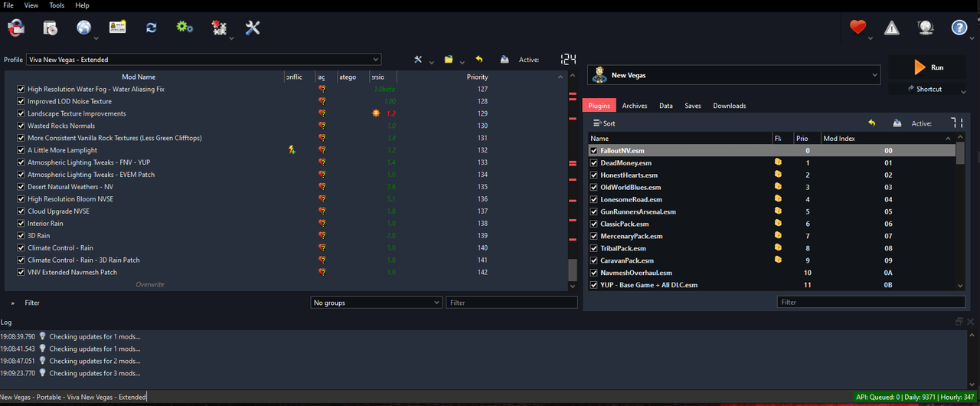The image size is (980, 406).
Task: Click the mod list vertical scrollbar thumb
Action: pyautogui.click(x=573, y=270)
